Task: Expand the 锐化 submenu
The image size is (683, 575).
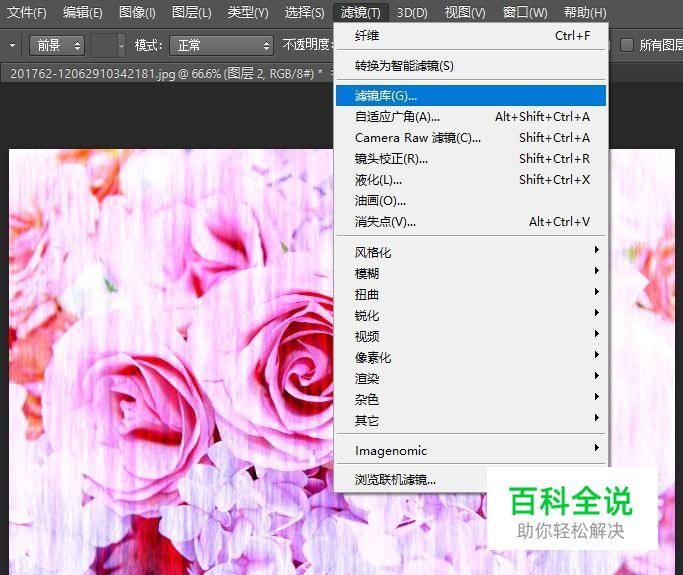Action: click(471, 315)
